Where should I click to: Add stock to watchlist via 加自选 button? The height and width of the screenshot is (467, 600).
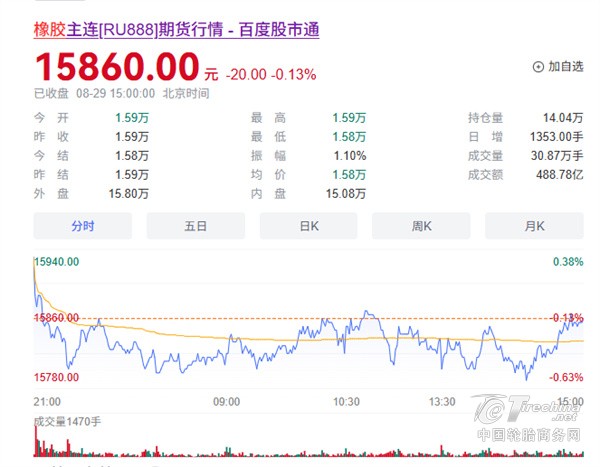[x=558, y=67]
